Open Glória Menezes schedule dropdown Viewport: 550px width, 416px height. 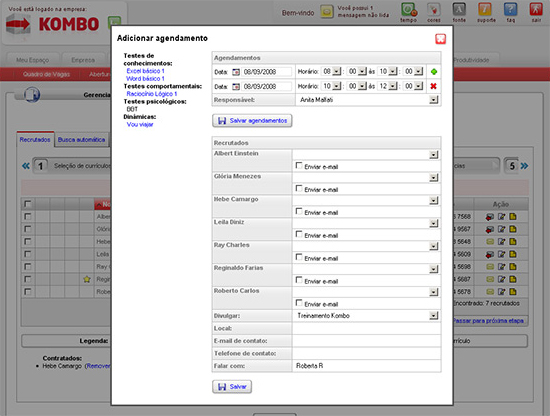(434, 177)
